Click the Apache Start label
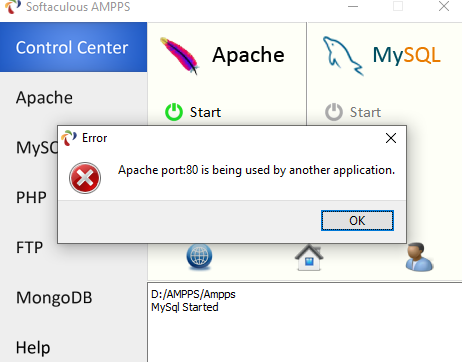This screenshot has height=362, width=462. 205,112
